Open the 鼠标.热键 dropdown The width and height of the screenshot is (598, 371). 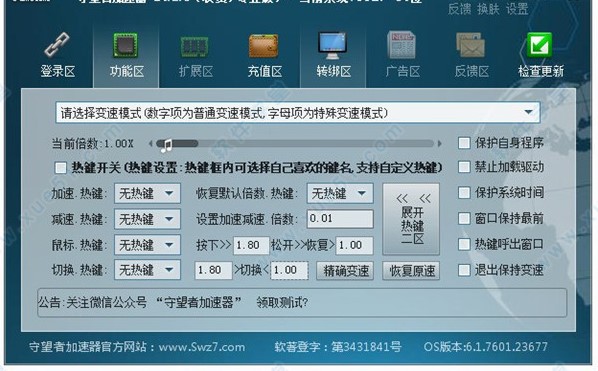tap(147, 245)
